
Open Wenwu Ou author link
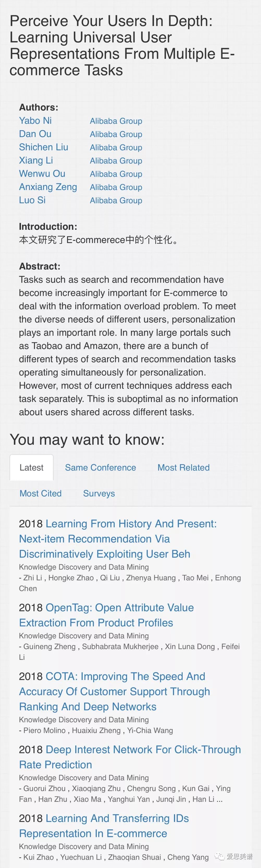42,173
